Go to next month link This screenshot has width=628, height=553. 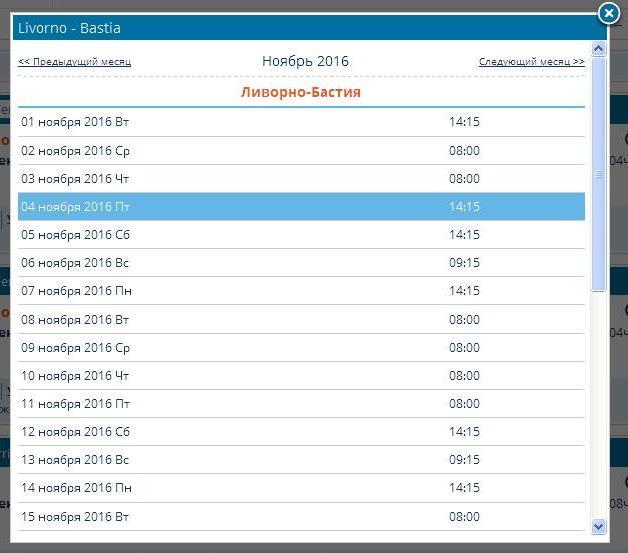531,62
